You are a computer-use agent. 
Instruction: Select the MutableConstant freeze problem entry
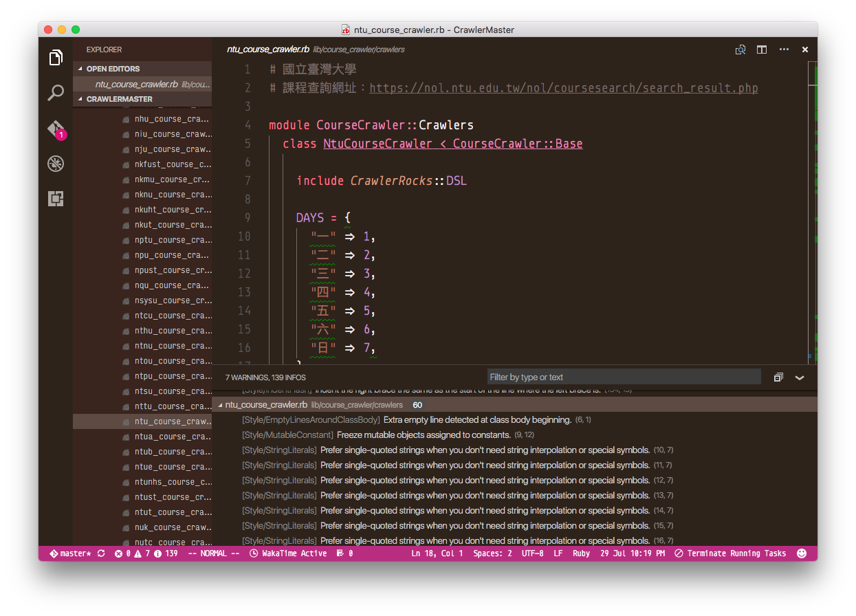(x=514, y=435)
